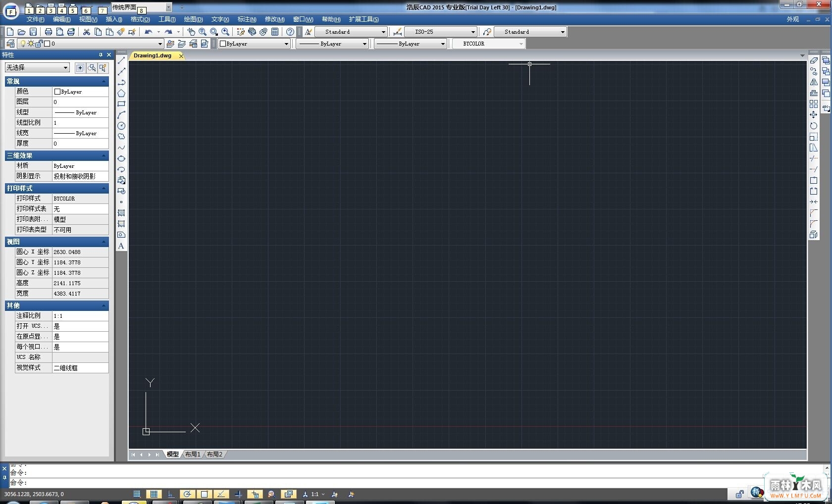Toggle Lineweight display in status bar
This screenshot has height=504, width=832.
pyautogui.click(x=238, y=494)
